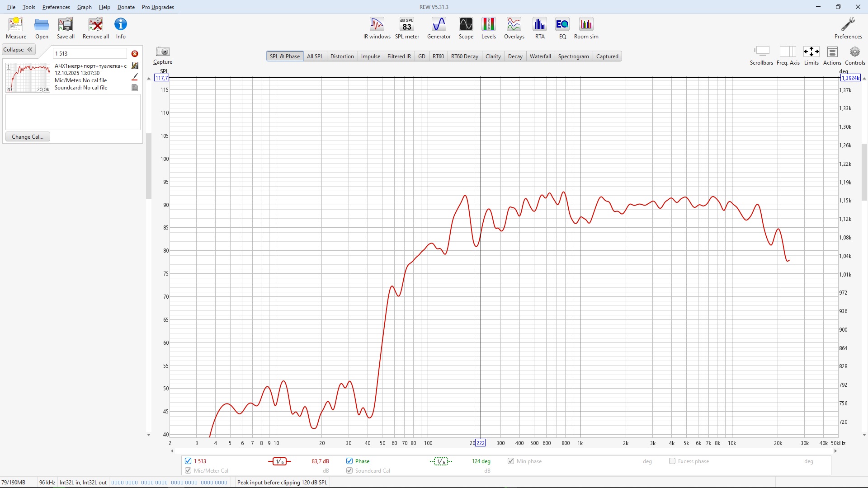Image resolution: width=868 pixels, height=488 pixels.
Task: Click the Capture camera icon
Action: [x=162, y=52]
